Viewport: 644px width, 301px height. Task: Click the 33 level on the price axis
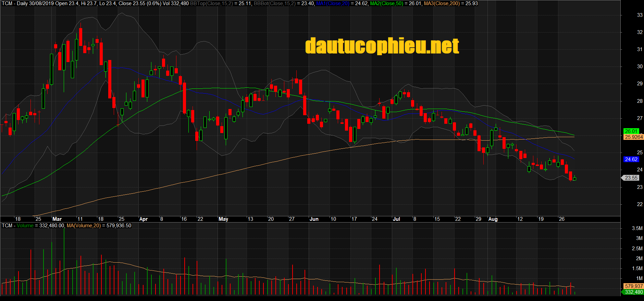(640, 15)
